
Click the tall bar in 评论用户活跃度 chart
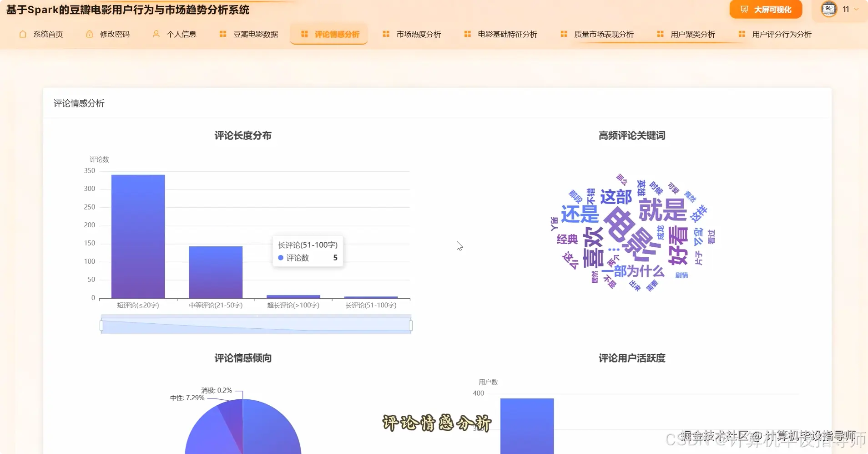click(x=527, y=426)
